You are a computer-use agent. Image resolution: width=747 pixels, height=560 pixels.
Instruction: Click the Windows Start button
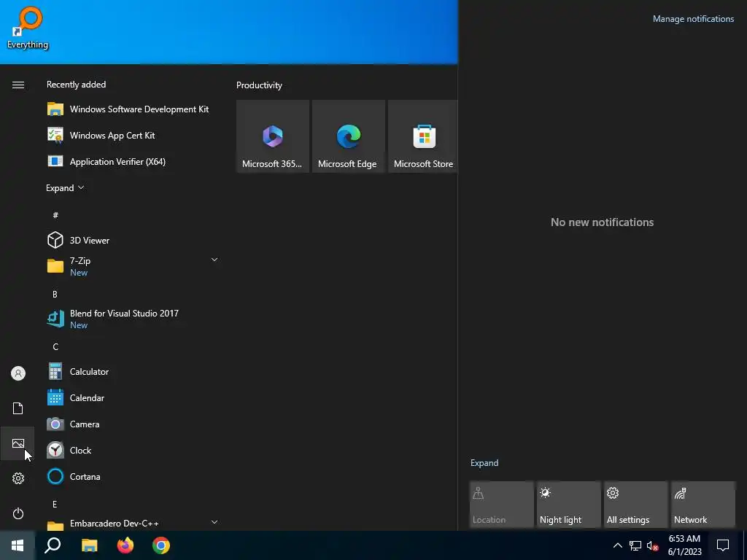(x=18, y=545)
